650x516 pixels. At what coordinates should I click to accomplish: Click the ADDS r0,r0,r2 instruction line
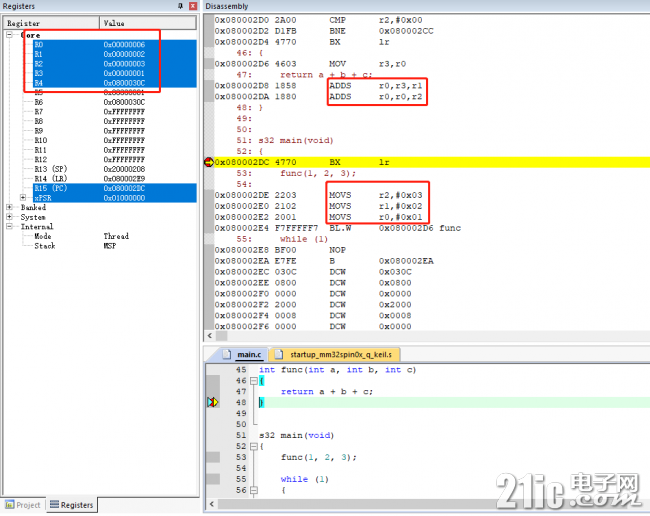pyautogui.click(x=318, y=97)
